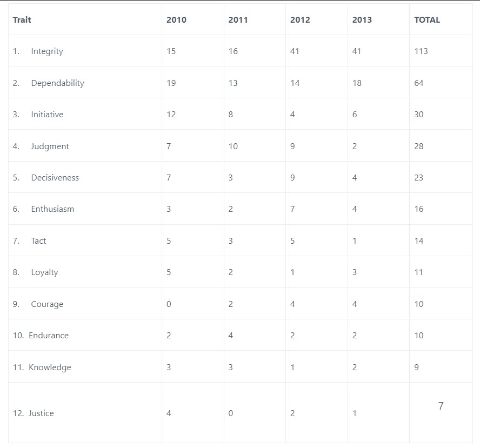This screenshot has width=480, height=448.
Task: Select the 2010 column header
Action: coord(176,20)
